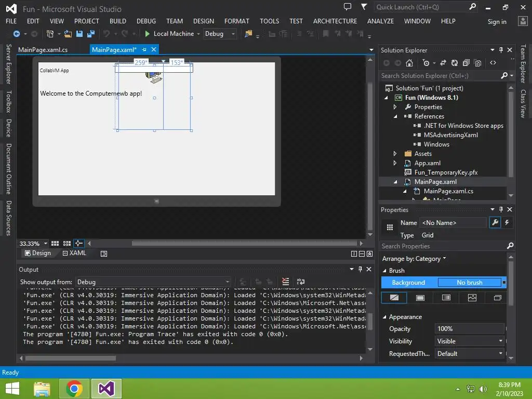Image resolution: width=532 pixels, height=399 pixels.
Task: Toggle auto-hide pin on Solution Explorer
Action: tap(501, 50)
